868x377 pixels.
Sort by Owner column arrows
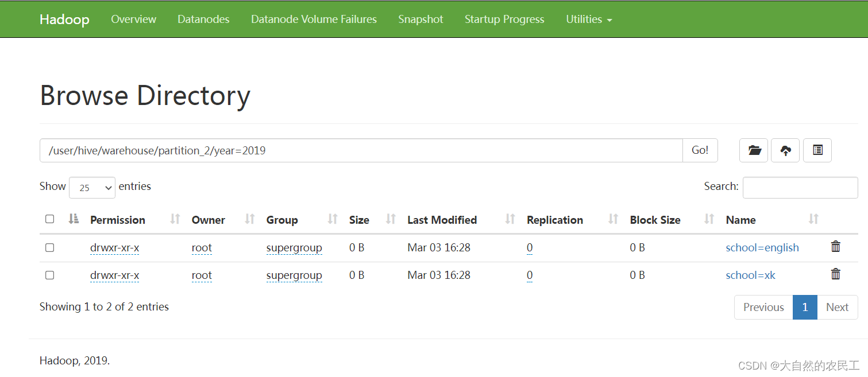click(250, 219)
